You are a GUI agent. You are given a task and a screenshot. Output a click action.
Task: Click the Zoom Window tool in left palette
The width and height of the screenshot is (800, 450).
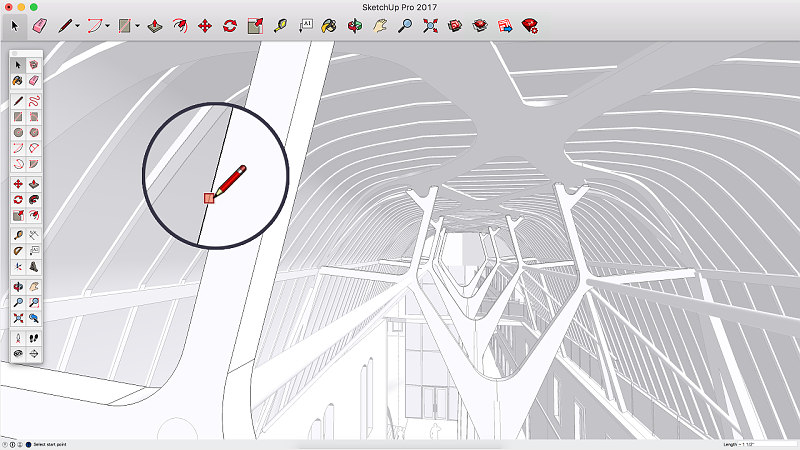point(33,302)
